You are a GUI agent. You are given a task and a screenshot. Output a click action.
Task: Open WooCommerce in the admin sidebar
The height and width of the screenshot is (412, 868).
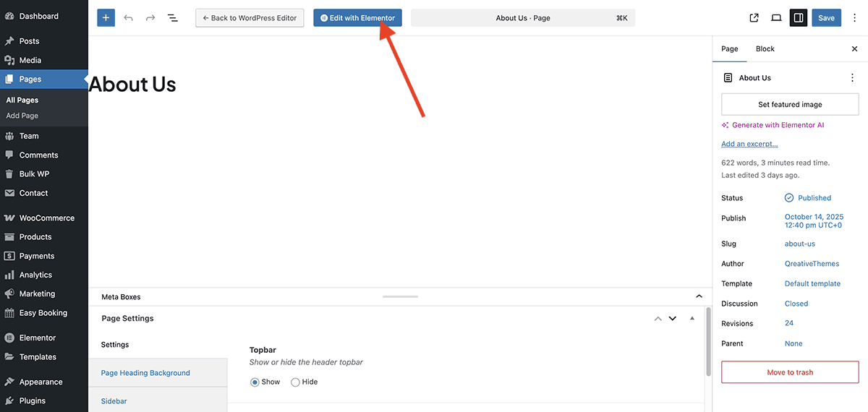point(46,218)
